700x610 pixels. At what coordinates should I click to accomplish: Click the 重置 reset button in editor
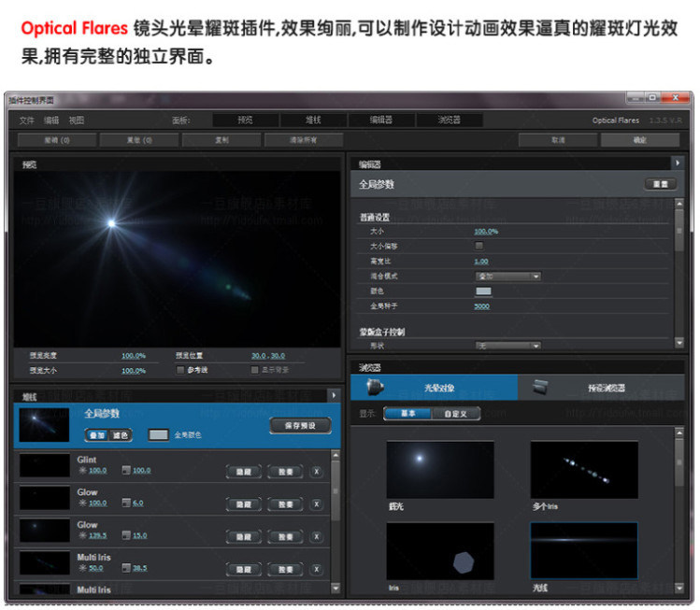(x=661, y=184)
